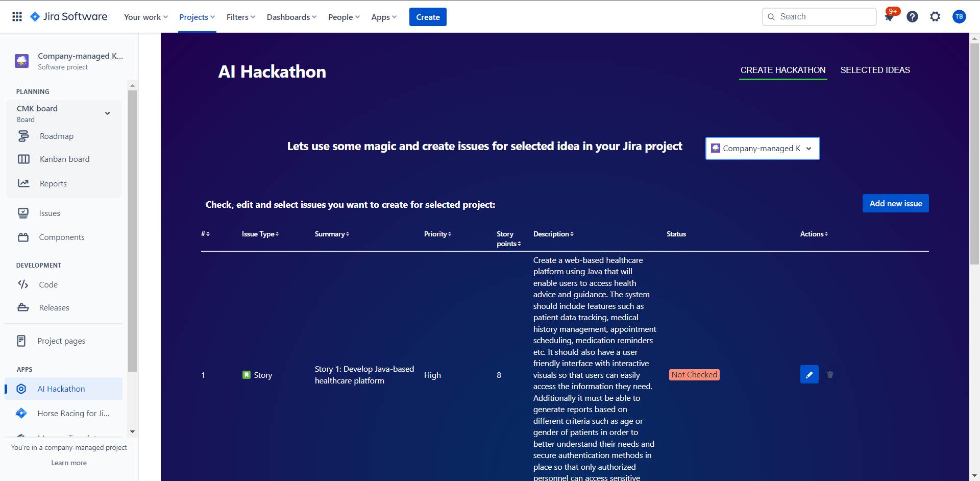Expand the CMK board switcher chevron

(108, 113)
